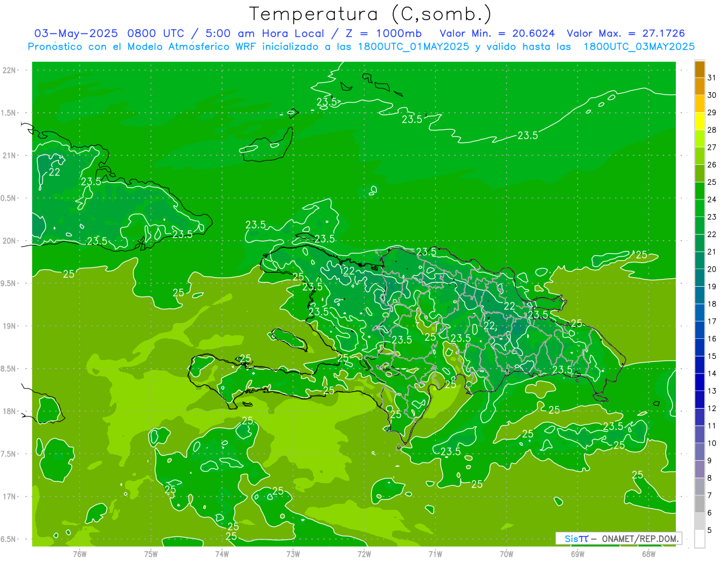Click the color scale value 26
This screenshot has width=728, height=562.
tap(712, 165)
